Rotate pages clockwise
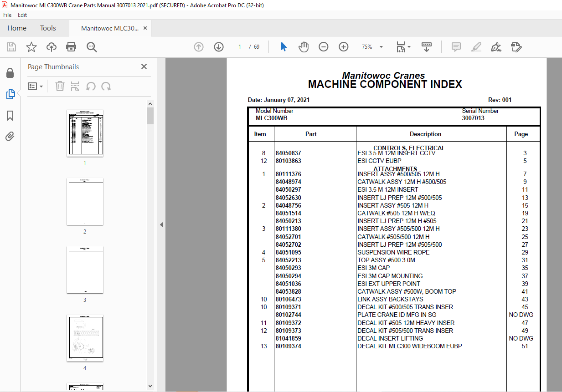Viewport: 562px width, 392px height. (x=106, y=86)
